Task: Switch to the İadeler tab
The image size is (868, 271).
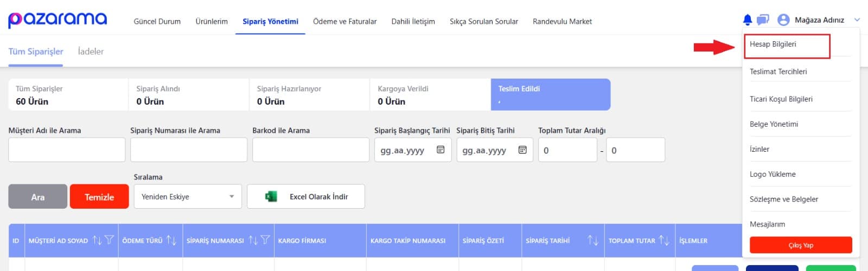Action: (91, 51)
